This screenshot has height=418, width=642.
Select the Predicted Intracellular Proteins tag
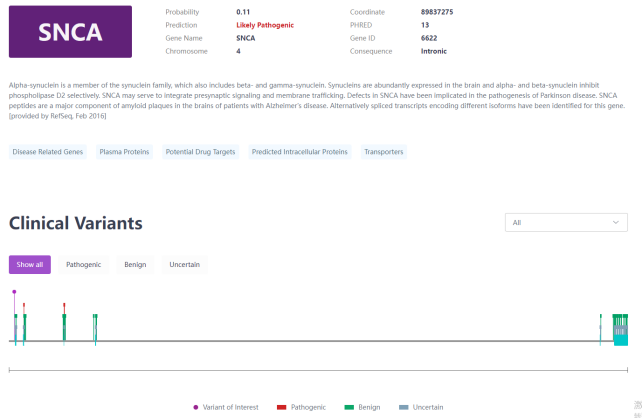(300, 152)
